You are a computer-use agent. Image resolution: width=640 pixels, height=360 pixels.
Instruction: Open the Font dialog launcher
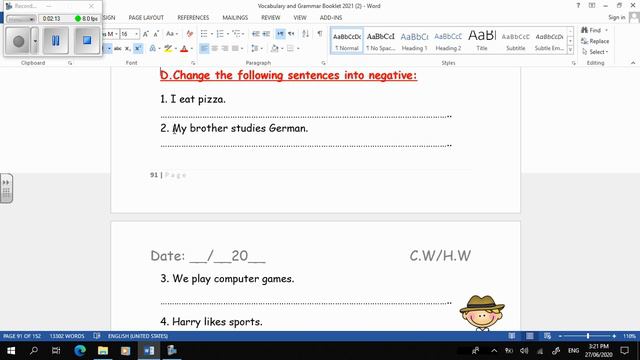pos(193,63)
